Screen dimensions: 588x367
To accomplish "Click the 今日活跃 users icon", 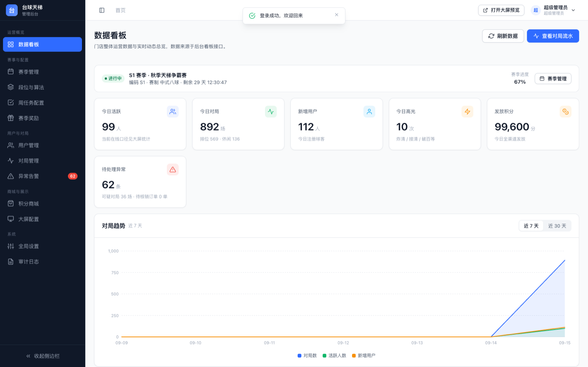I will click(173, 112).
